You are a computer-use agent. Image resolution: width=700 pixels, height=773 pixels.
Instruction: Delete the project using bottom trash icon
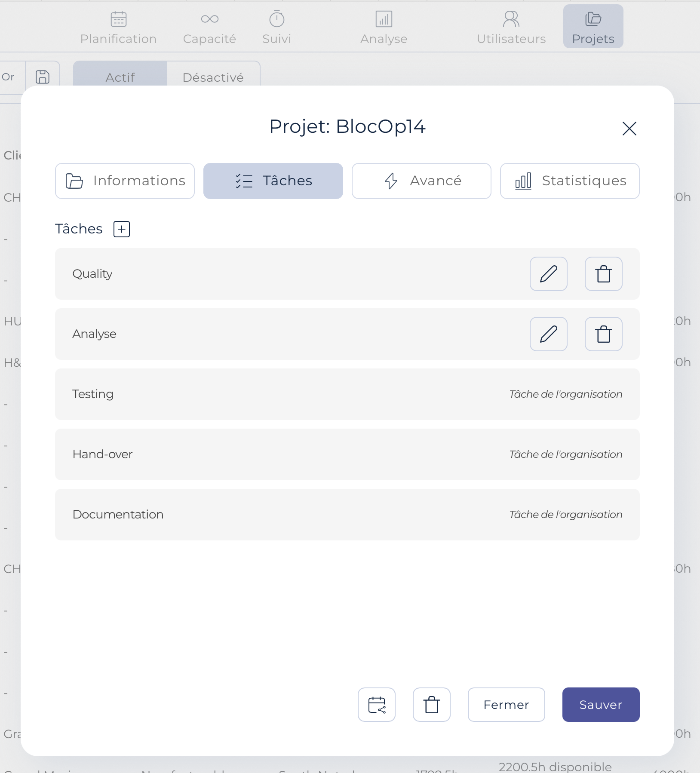pyautogui.click(x=432, y=705)
